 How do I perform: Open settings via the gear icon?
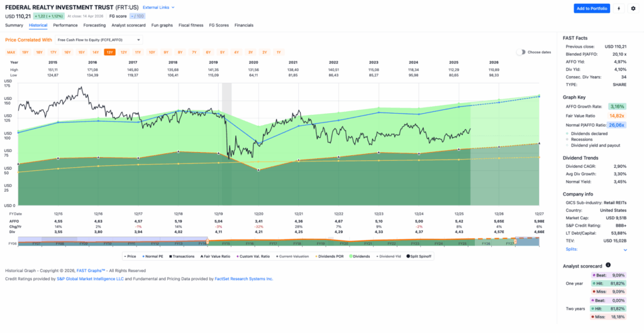click(x=633, y=8)
